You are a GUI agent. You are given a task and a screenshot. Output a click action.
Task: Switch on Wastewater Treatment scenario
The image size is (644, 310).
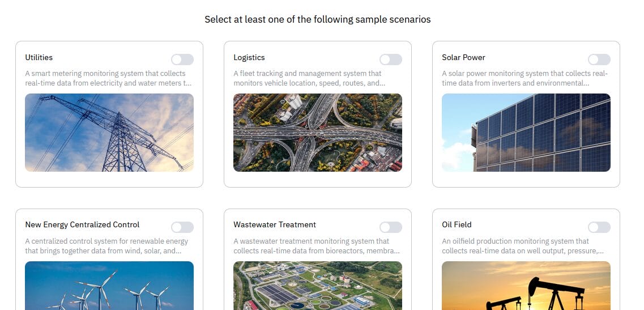(x=390, y=227)
